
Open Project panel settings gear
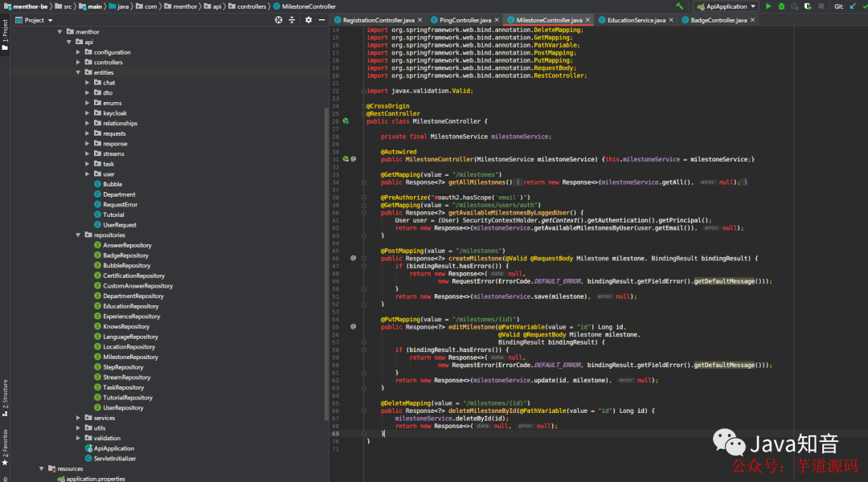point(309,20)
